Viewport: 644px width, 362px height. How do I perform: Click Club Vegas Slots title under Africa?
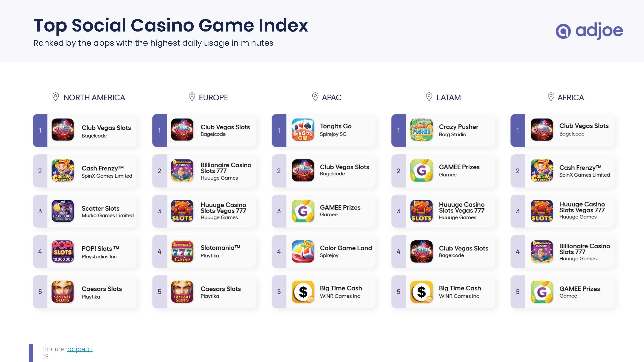[584, 126]
